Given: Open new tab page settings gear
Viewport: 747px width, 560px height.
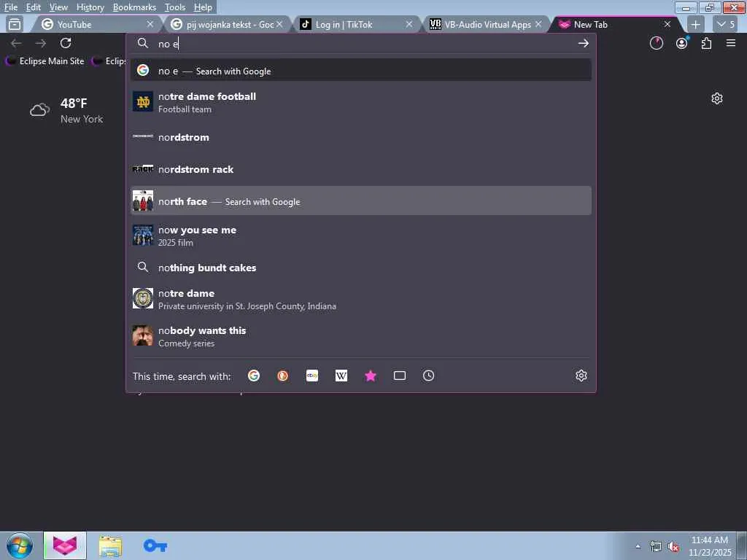Looking at the screenshot, I should click(x=717, y=98).
